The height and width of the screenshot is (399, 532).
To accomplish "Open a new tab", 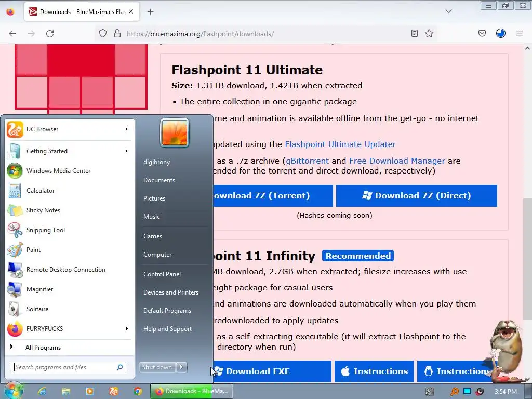I will click(150, 12).
